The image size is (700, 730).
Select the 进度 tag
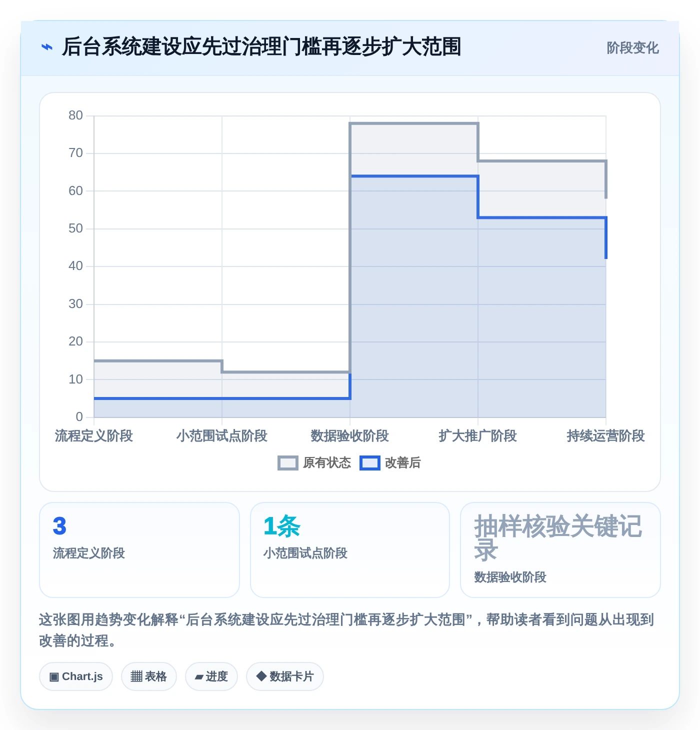pyautogui.click(x=211, y=676)
